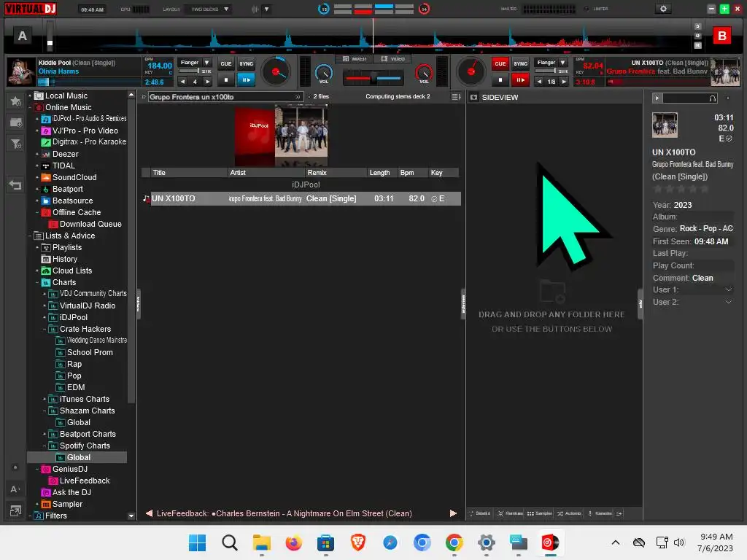This screenshot has height=560, width=747.
Task: Open Global under Shazam Charts
Action: click(79, 422)
